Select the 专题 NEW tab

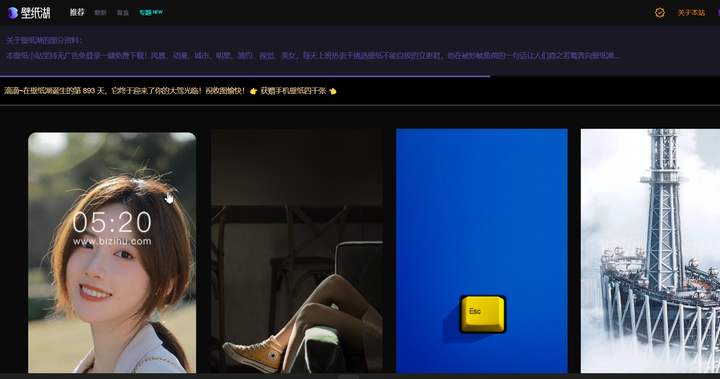click(151, 12)
